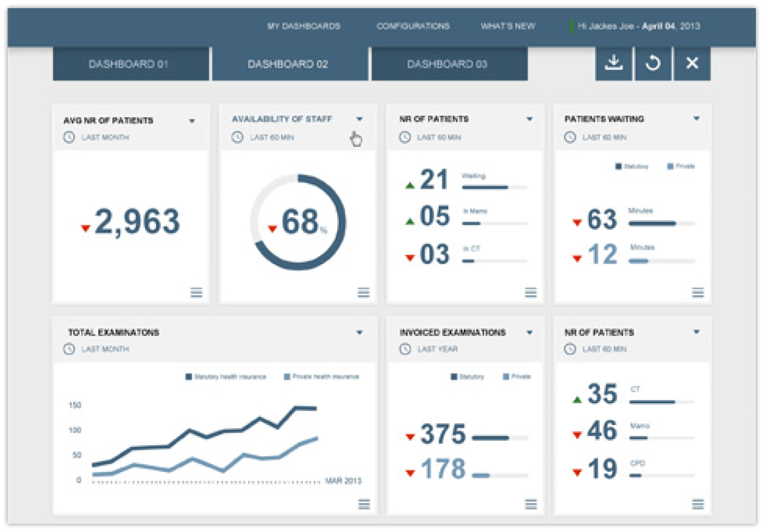Click the clock icon on Avg Nr of Patients widget
Image resolution: width=764 pixels, height=532 pixels.
coord(69,137)
